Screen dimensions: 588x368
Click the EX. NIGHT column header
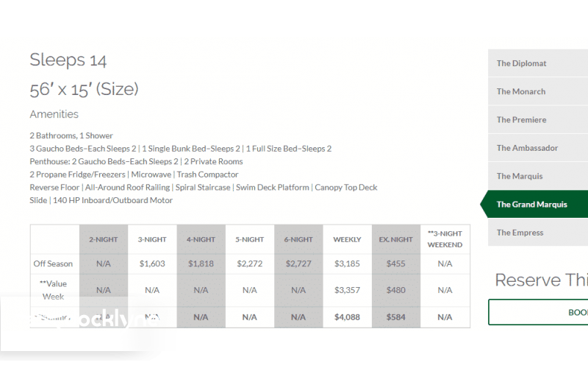pyautogui.click(x=395, y=239)
